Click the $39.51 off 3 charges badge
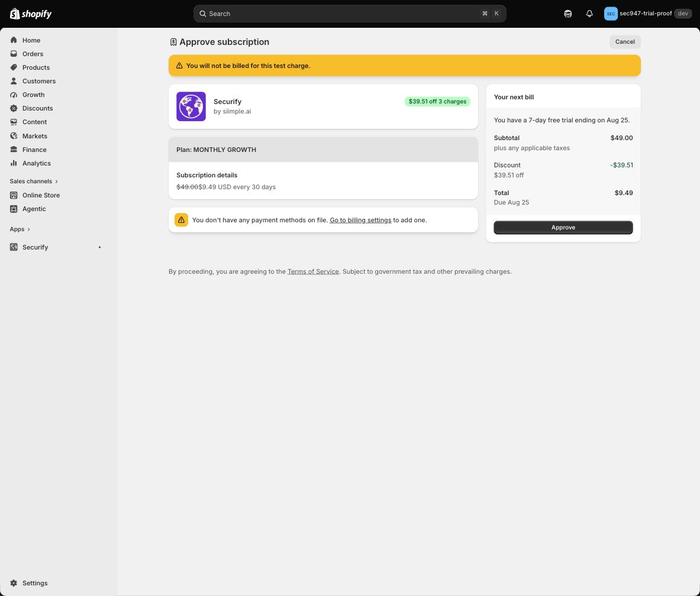Viewport: 700px width, 596px height. pyautogui.click(x=437, y=101)
